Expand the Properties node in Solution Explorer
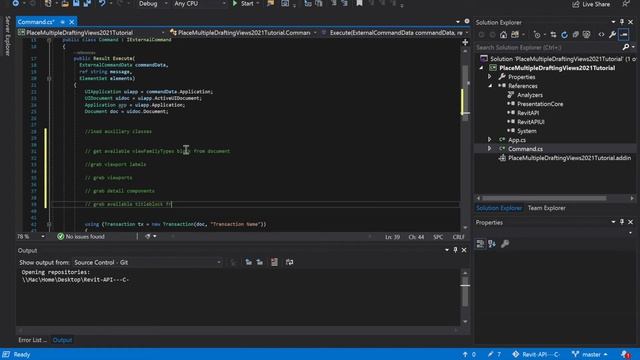 [490, 77]
